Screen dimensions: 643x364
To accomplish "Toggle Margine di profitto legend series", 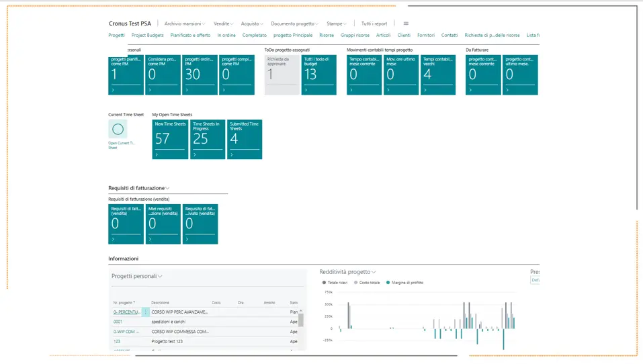I will [x=404, y=283].
